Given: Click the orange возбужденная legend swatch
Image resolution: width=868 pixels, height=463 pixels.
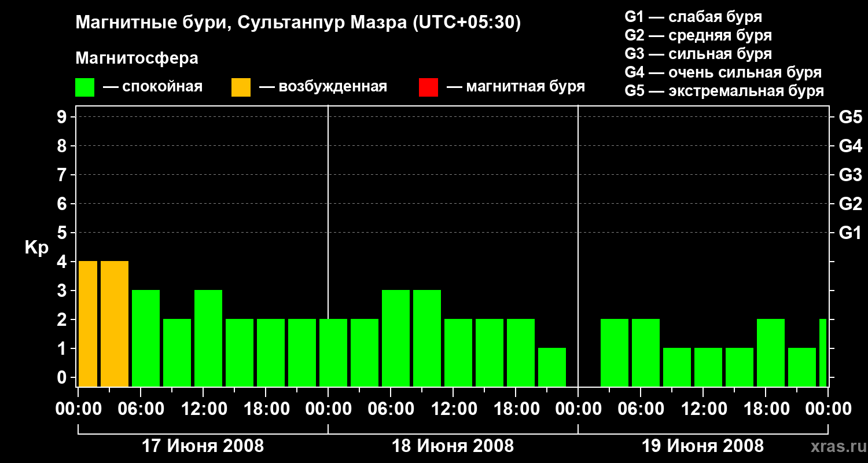Looking at the screenshot, I should point(241,87).
